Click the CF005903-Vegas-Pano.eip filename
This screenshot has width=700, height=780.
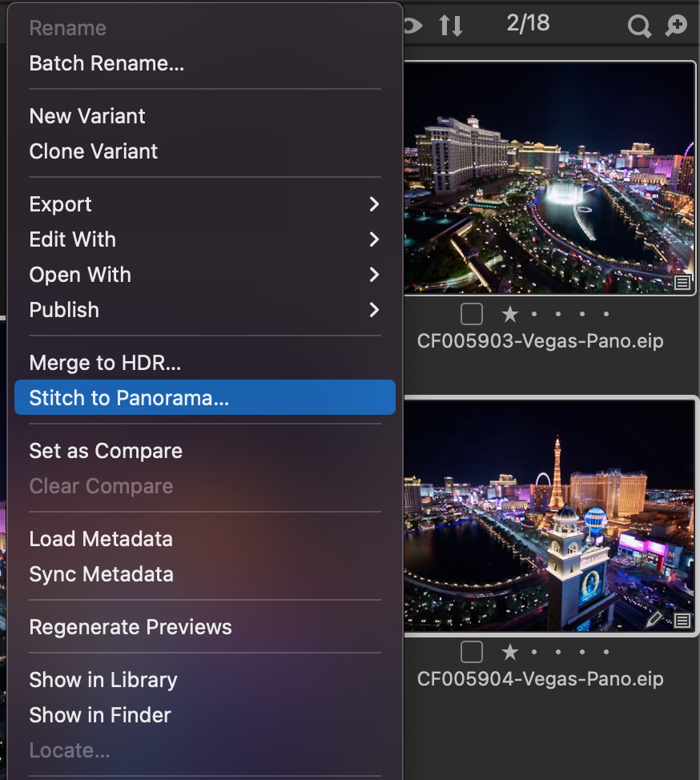[541, 341]
